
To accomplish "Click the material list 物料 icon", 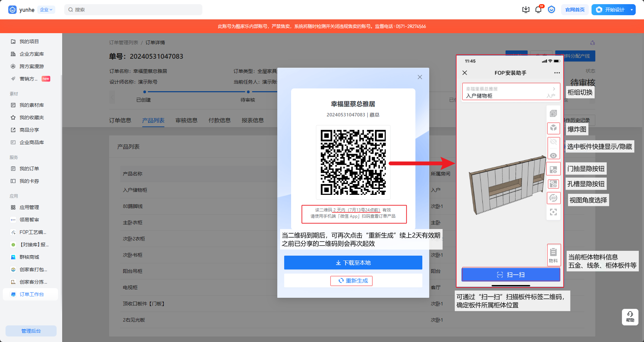I will coord(553,255).
